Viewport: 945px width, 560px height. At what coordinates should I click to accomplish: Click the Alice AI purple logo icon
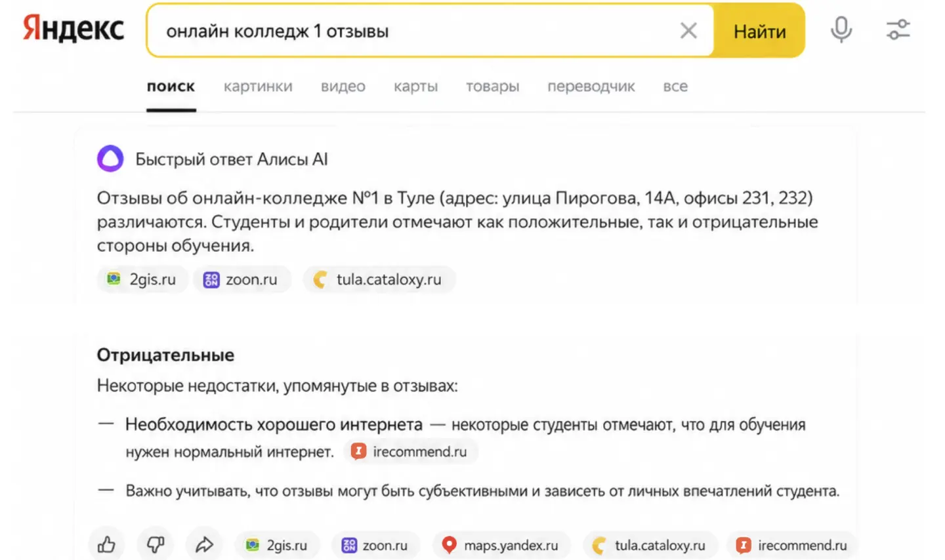tap(110, 159)
